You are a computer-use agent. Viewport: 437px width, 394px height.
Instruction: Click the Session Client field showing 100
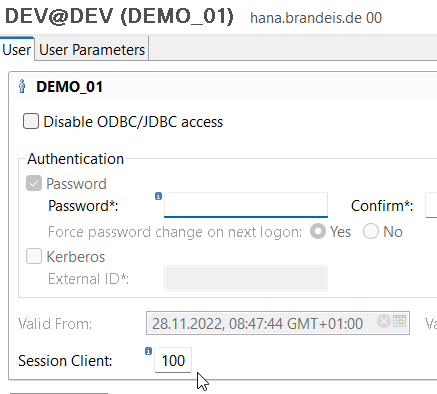coord(173,360)
